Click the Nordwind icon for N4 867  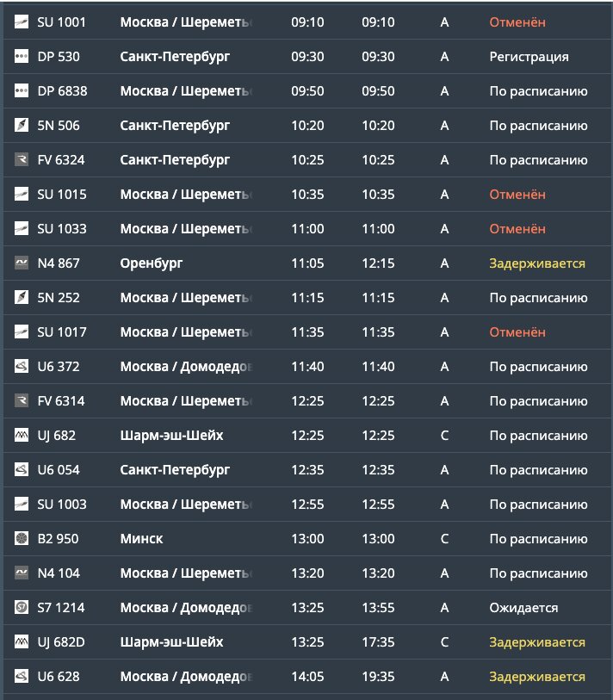pos(21,263)
